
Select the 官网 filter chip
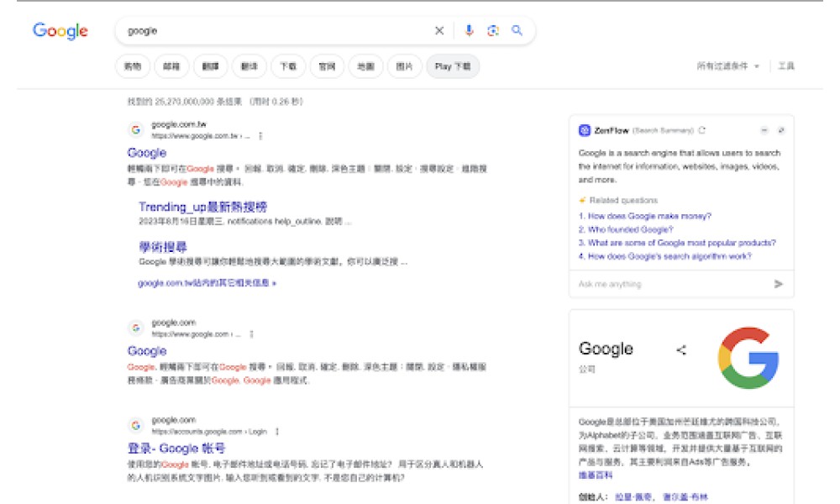pos(327,66)
